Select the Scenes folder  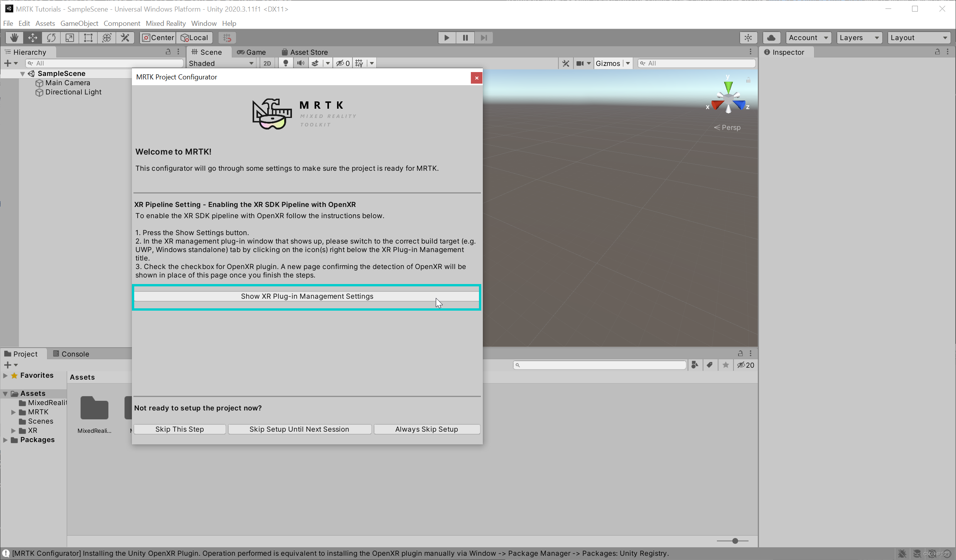[40, 421]
